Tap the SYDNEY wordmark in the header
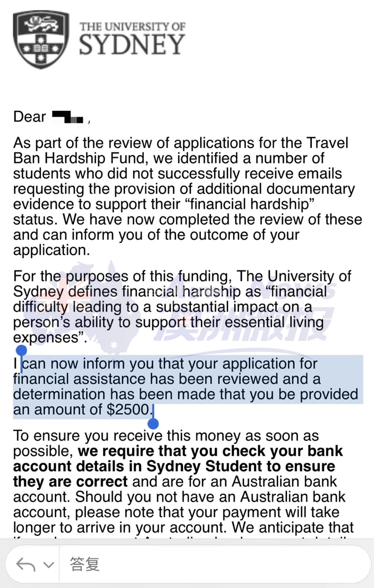This screenshot has width=374, height=588. pos(132,45)
